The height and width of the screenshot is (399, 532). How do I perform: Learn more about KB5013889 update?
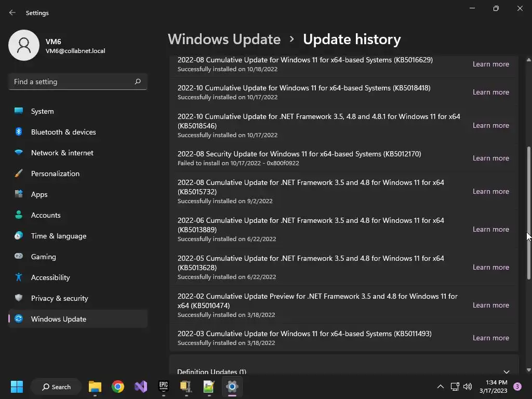point(490,229)
